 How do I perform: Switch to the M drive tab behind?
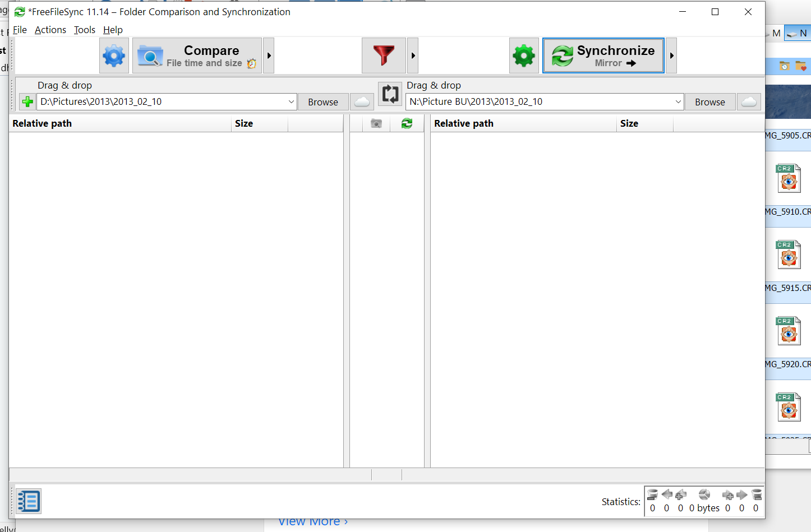click(776, 33)
